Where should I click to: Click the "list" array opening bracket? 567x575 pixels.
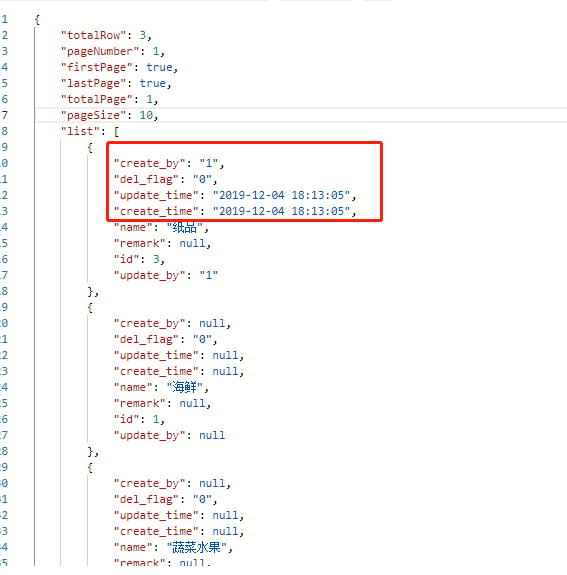(116, 131)
